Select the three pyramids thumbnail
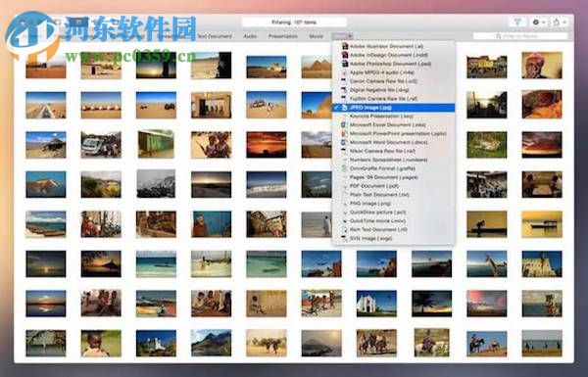The height and width of the screenshot is (377, 588). [x=317, y=67]
